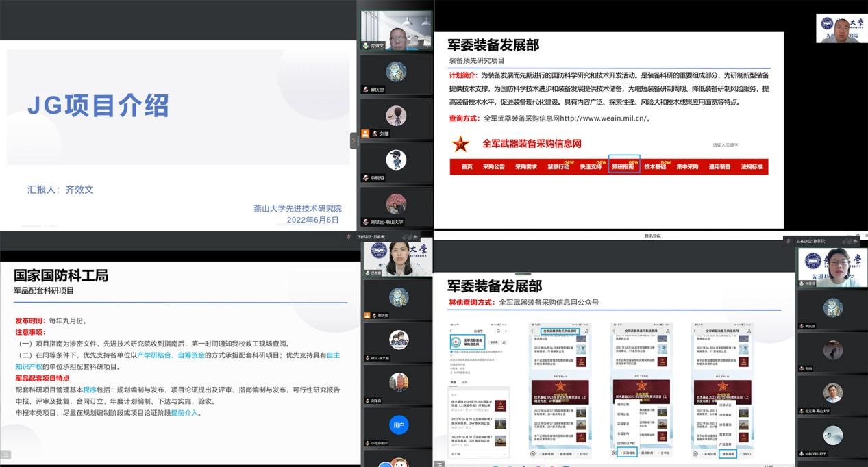Viewport: 868px width, 467px height.
Task: Click the 首页 item in red navigation bar
Action: pyautogui.click(x=467, y=166)
